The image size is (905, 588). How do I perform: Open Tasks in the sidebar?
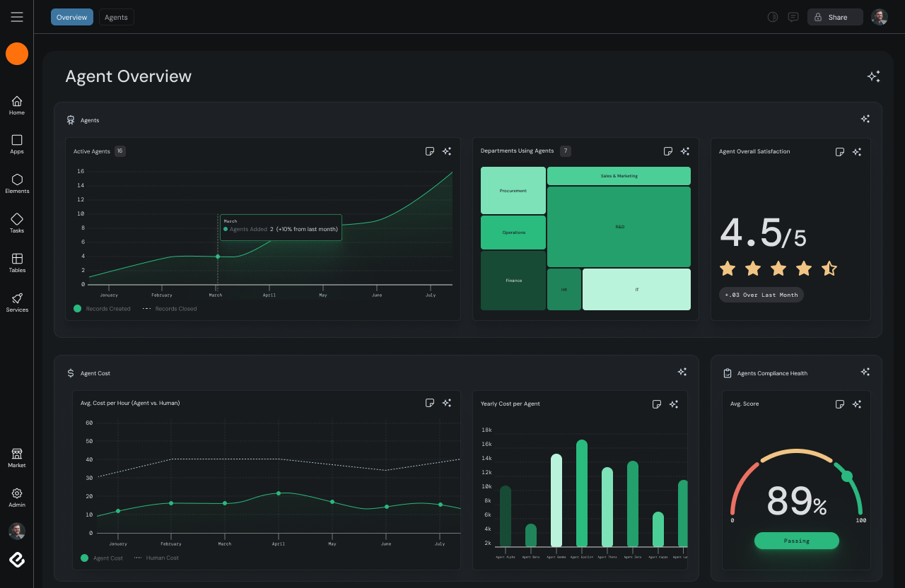(x=17, y=223)
